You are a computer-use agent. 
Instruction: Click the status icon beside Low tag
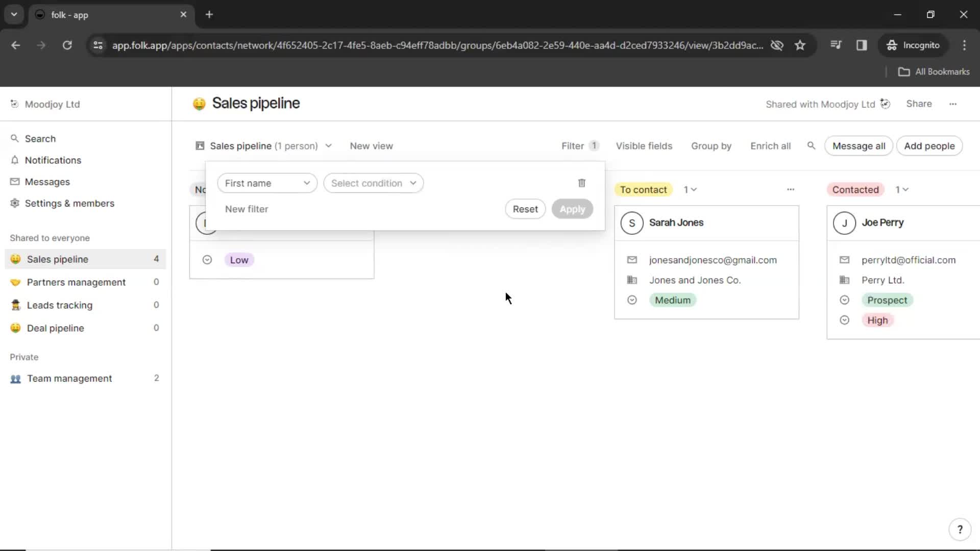(207, 260)
